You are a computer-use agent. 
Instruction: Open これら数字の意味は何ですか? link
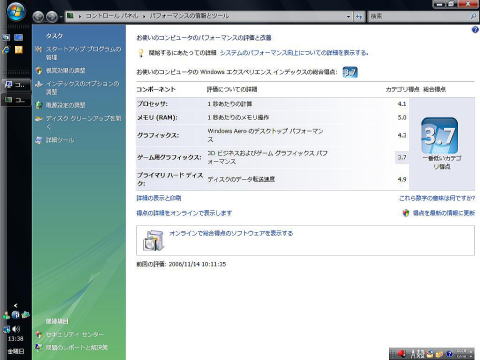tap(437, 198)
